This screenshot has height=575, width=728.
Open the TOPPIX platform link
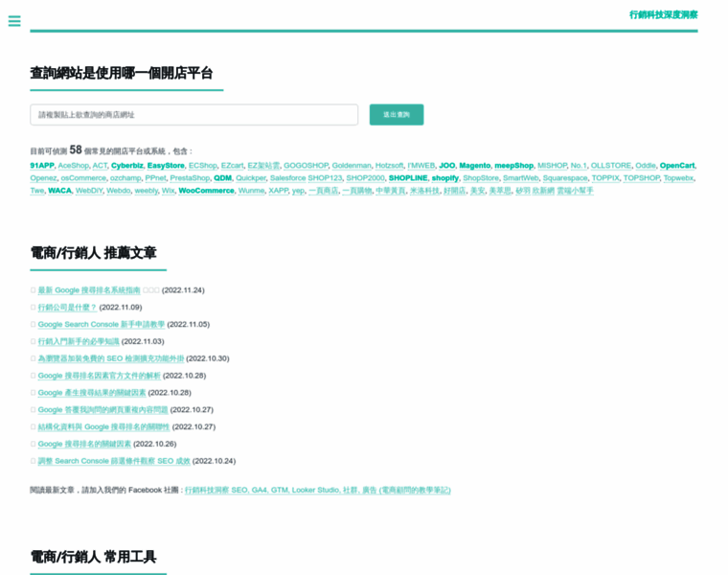605,178
